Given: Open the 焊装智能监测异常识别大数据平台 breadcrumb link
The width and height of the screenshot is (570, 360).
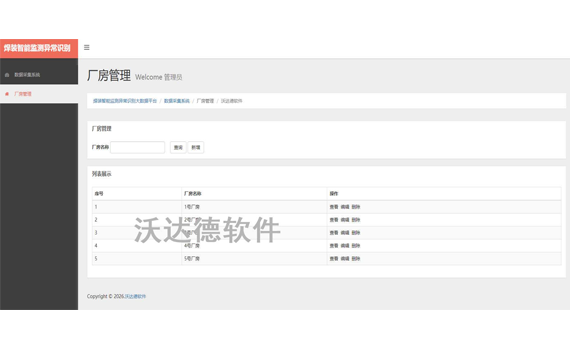Looking at the screenshot, I should [x=125, y=101].
